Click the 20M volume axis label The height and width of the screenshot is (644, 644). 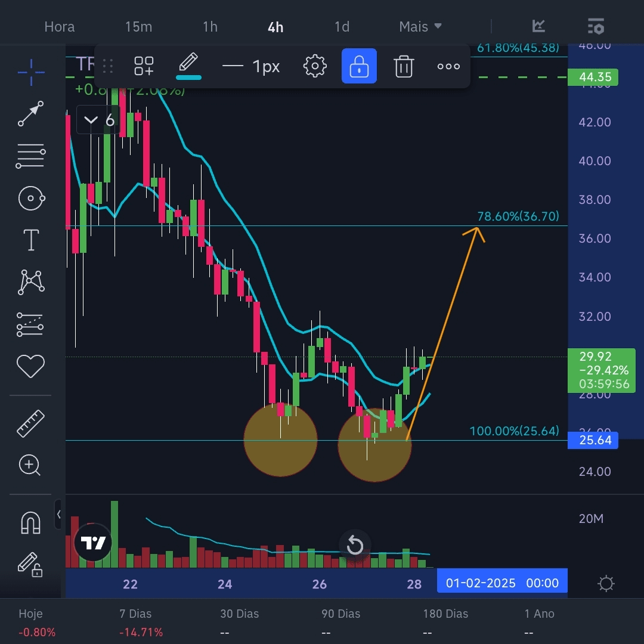591,519
